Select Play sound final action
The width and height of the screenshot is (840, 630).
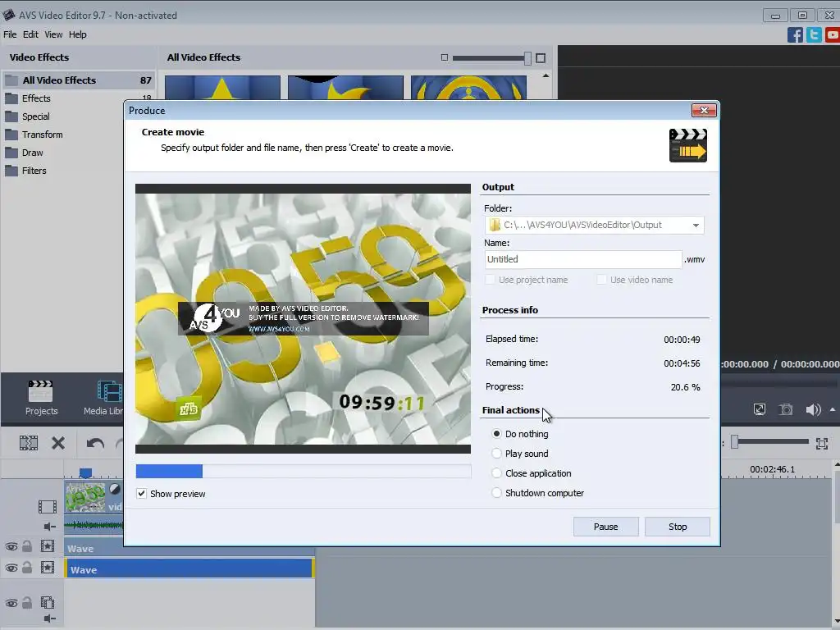point(496,454)
